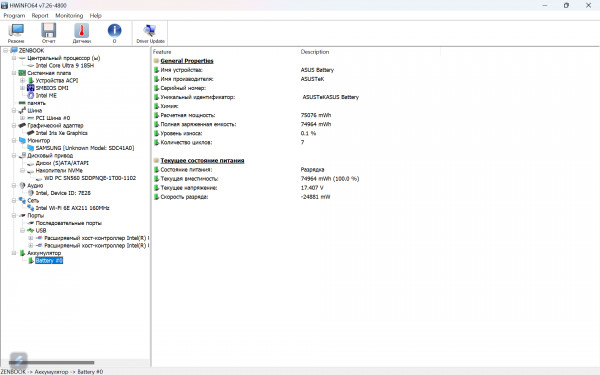
Task: Select Диски (S)ATA/ATAPI item
Action: tap(62, 163)
